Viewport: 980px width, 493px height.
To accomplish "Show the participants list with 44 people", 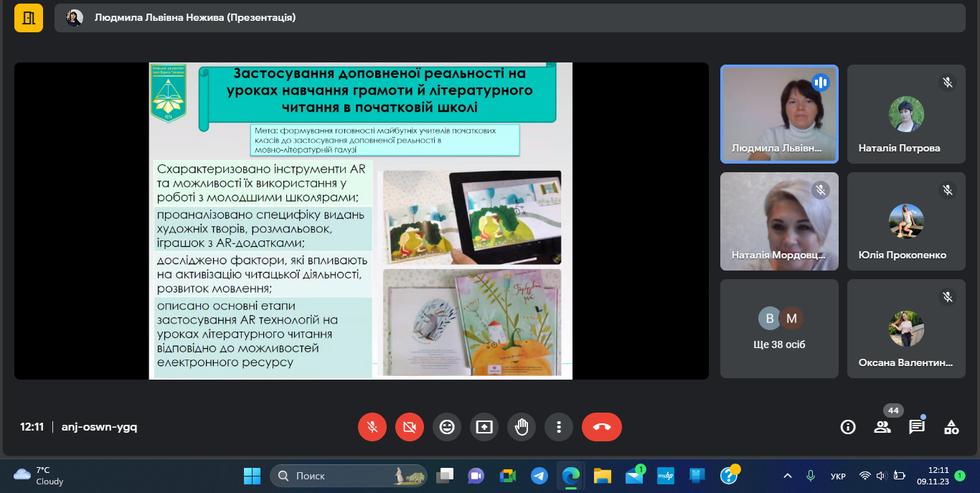I will [882, 427].
